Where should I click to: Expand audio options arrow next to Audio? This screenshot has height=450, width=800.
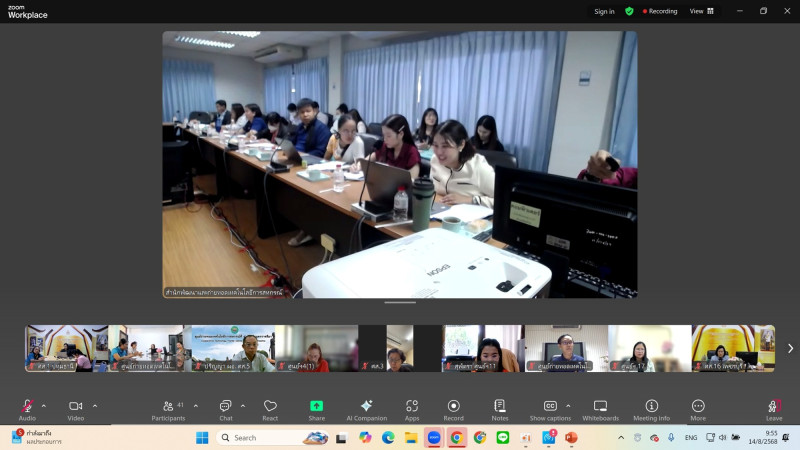pyautogui.click(x=43, y=405)
